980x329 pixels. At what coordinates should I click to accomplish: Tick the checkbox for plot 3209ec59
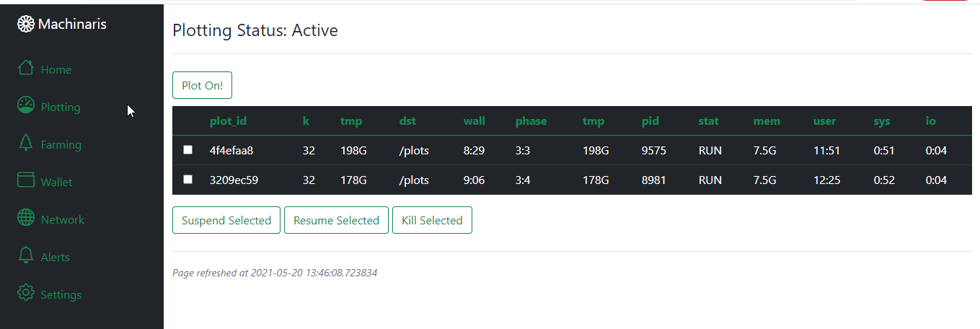point(188,179)
